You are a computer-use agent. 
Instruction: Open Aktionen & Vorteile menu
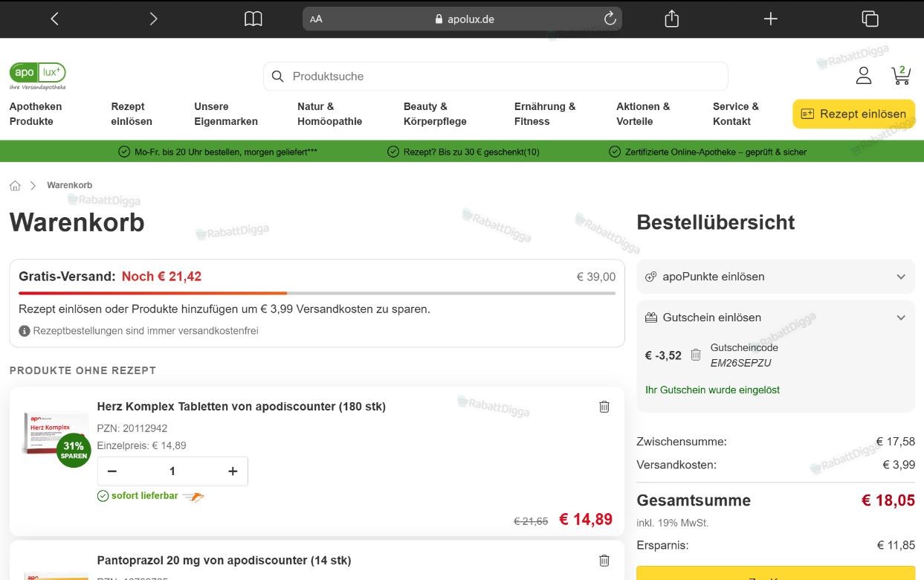pyautogui.click(x=643, y=114)
